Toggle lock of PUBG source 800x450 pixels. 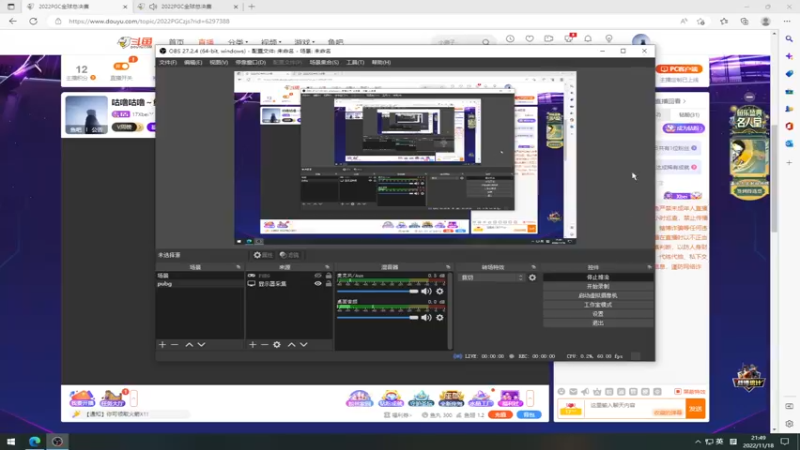click(329, 276)
